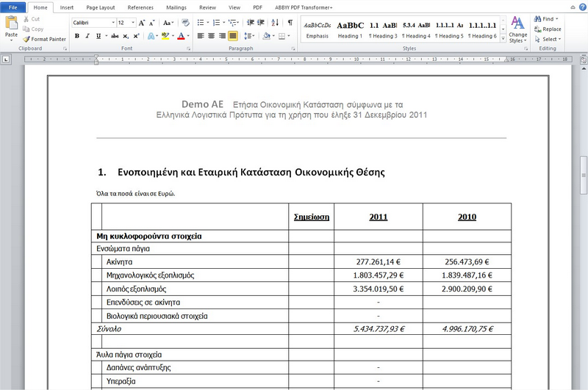Align text left

point(201,36)
